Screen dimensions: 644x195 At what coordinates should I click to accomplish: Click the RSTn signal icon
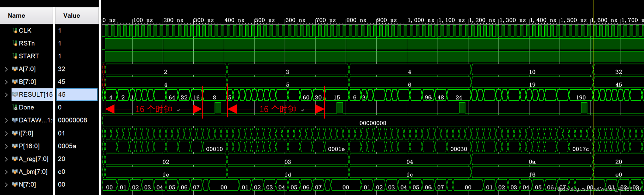15,43
